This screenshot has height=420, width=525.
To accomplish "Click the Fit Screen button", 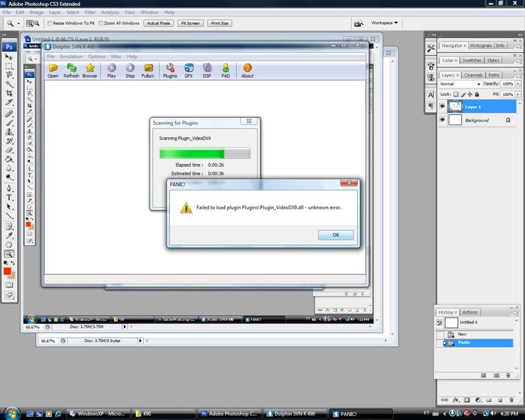I will click(x=190, y=23).
